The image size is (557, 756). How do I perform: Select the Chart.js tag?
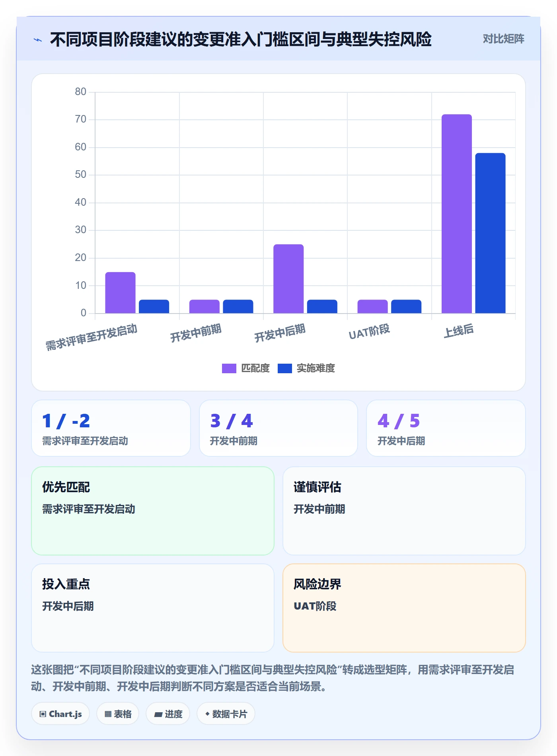[x=60, y=714]
